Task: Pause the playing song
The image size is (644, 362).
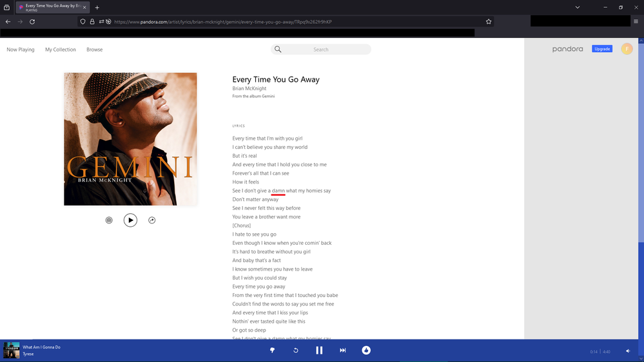Action: coord(319,350)
